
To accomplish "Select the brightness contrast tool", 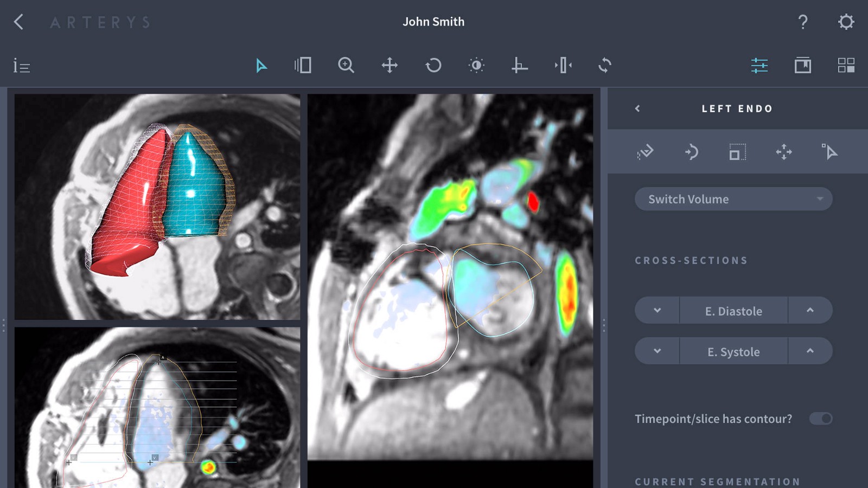I will pyautogui.click(x=476, y=66).
